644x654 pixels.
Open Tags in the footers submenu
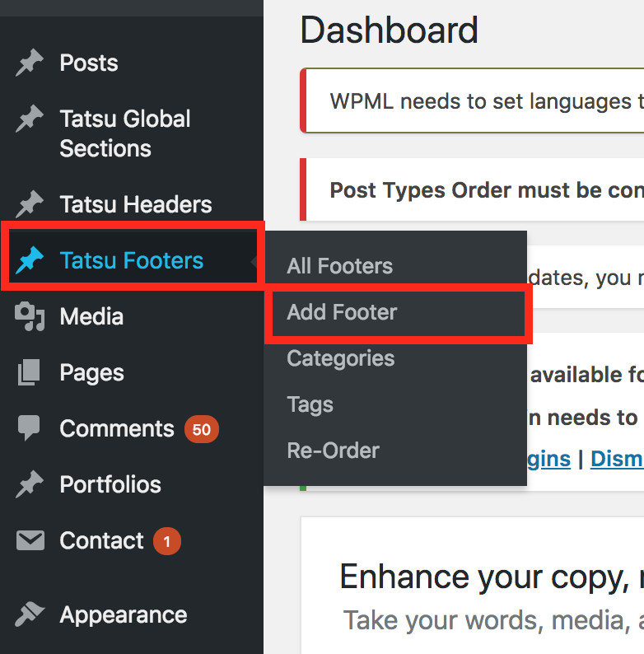click(x=310, y=405)
